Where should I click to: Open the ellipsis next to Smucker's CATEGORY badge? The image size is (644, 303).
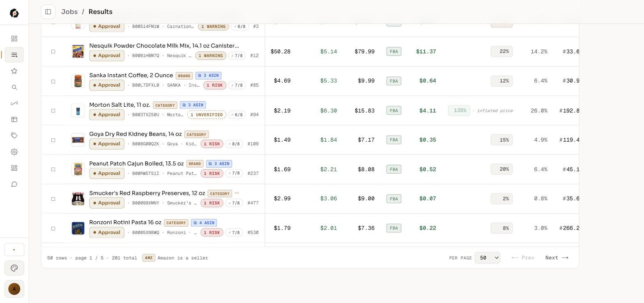point(237,193)
